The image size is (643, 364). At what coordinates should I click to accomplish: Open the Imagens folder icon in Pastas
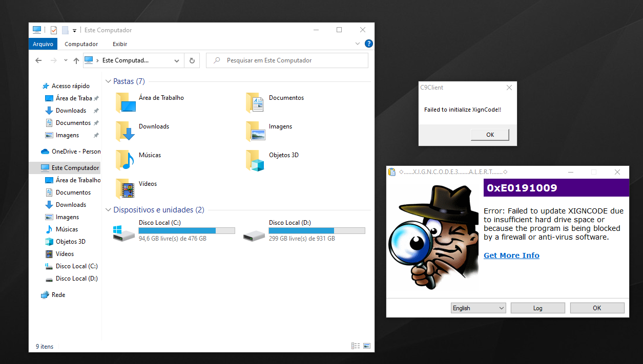pyautogui.click(x=255, y=131)
